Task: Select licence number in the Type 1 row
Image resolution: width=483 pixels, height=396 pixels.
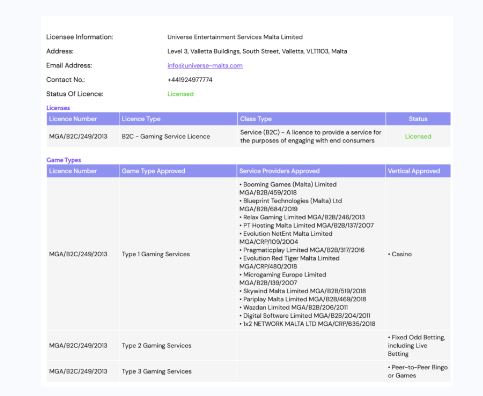Action: [x=78, y=254]
